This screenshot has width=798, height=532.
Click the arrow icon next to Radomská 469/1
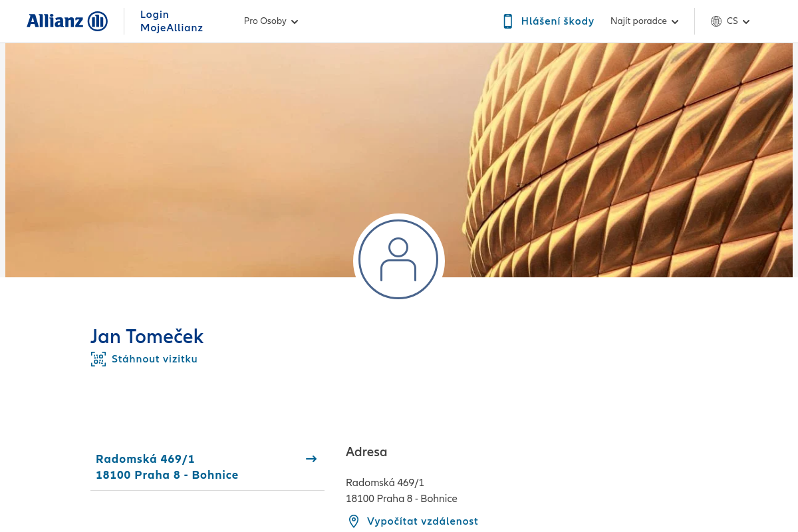[311, 459]
